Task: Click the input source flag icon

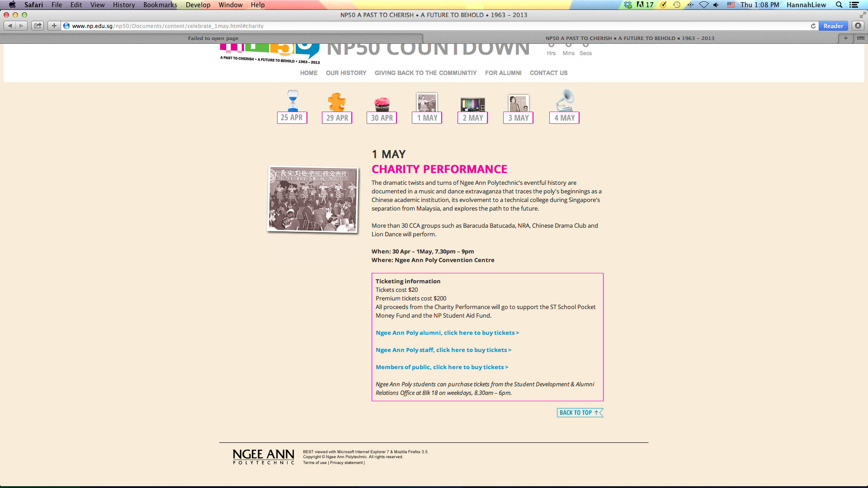Action: click(x=731, y=5)
